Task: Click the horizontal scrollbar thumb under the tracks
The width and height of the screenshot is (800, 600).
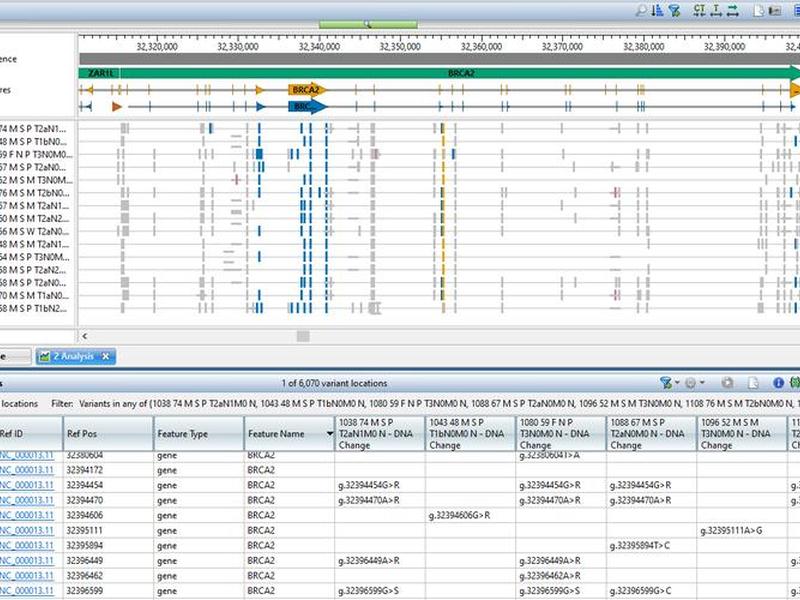Action: tap(303, 336)
